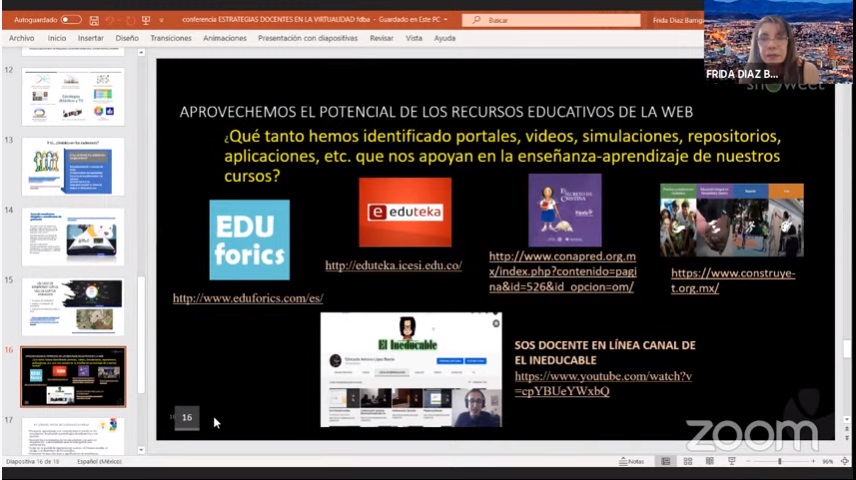The width and height of the screenshot is (856, 480).
Task: Click the Save icon in title bar
Action: pyautogui.click(x=94, y=19)
